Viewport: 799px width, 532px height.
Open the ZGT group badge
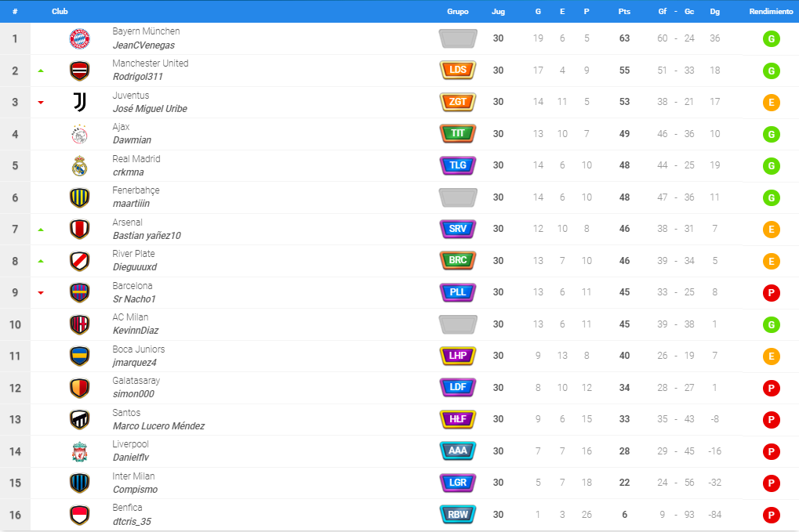(458, 102)
